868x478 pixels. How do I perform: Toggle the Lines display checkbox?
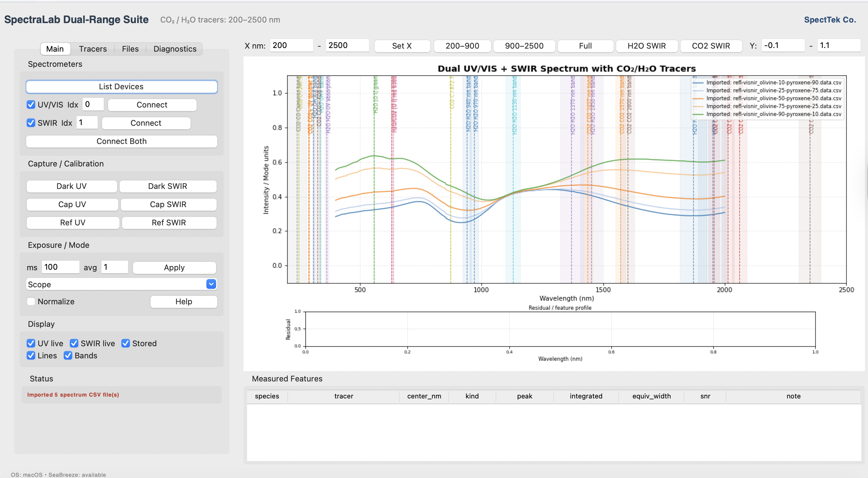click(31, 356)
